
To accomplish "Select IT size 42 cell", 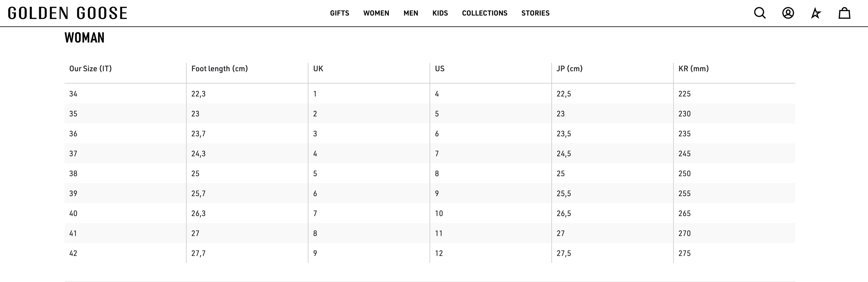I will [x=73, y=253].
